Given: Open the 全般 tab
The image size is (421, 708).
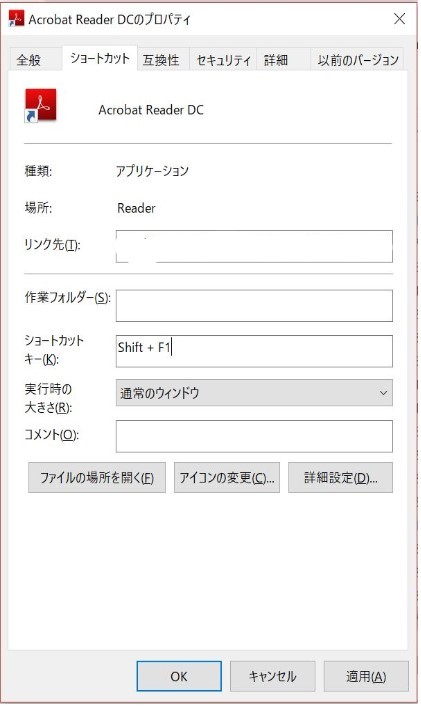Looking at the screenshot, I should [x=29, y=60].
